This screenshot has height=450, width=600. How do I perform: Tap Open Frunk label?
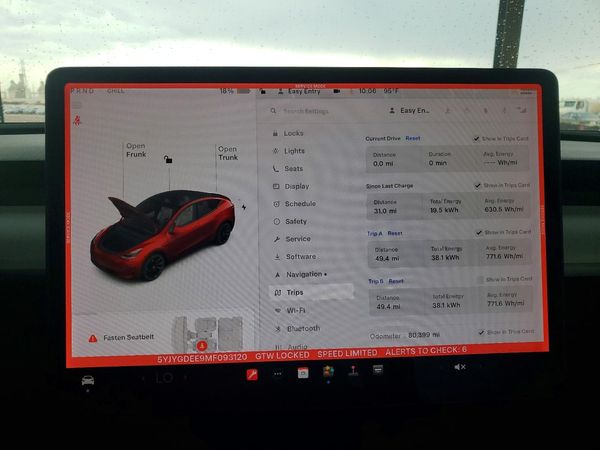(136, 150)
